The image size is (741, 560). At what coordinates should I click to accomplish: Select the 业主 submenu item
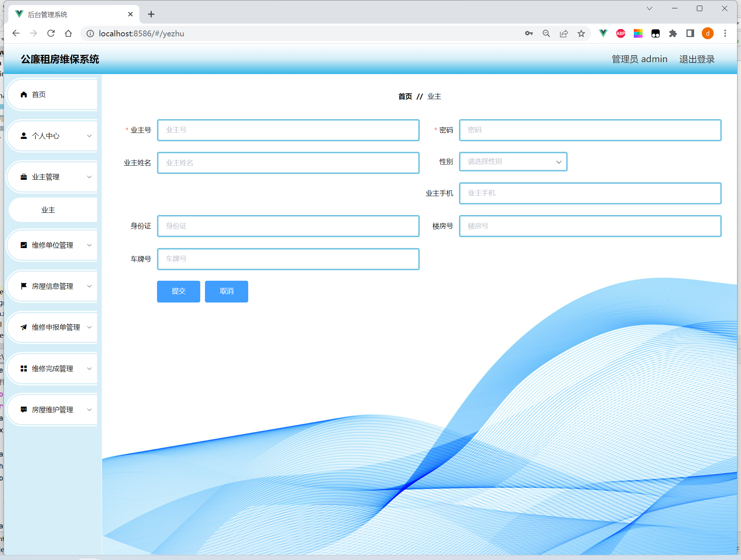pos(48,210)
